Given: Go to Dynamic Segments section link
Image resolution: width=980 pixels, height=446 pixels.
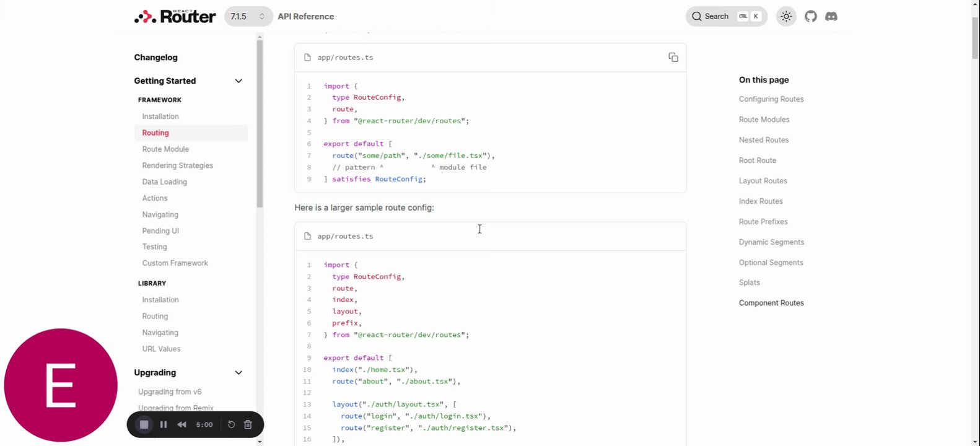Looking at the screenshot, I should 771,242.
